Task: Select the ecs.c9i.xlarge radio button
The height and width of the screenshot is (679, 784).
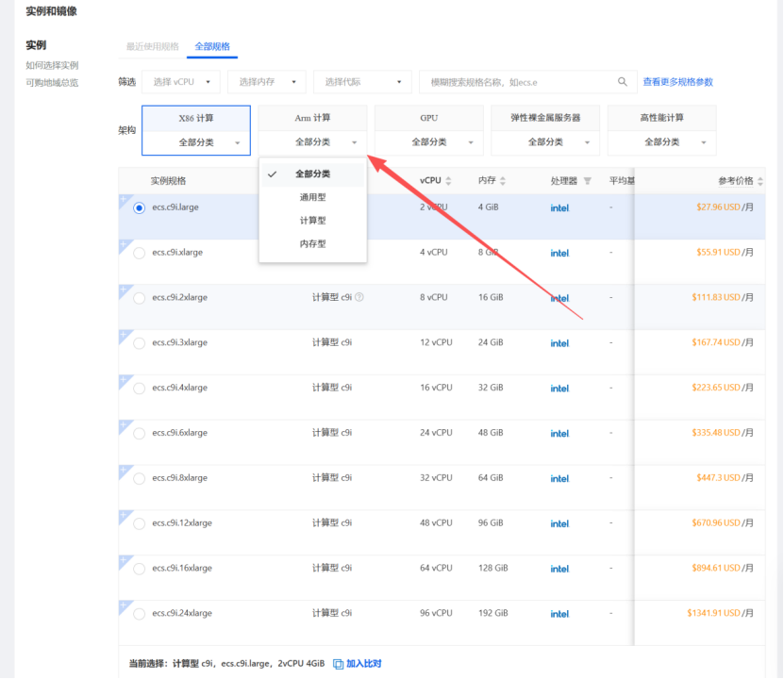Action: coord(140,253)
